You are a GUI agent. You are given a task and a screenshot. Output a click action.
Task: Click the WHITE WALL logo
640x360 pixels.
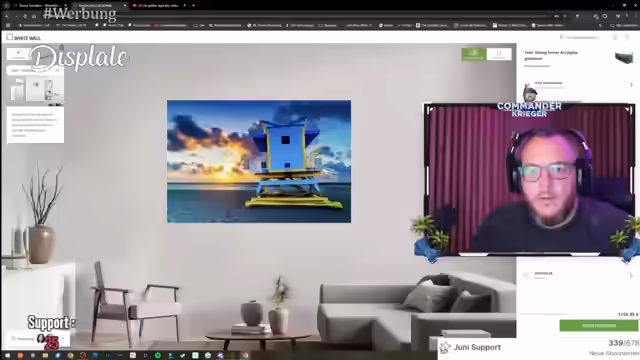pos(24,38)
